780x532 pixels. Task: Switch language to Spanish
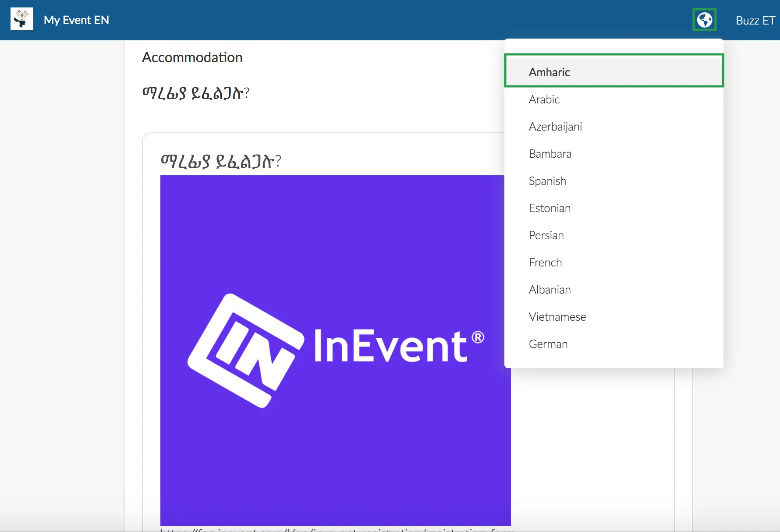[613, 181]
